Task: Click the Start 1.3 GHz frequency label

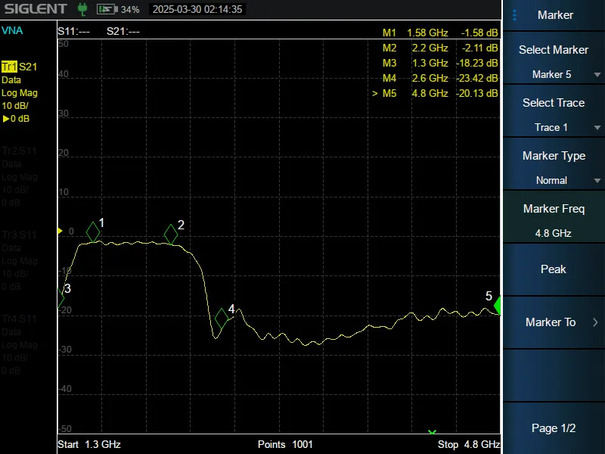Action: (x=89, y=444)
